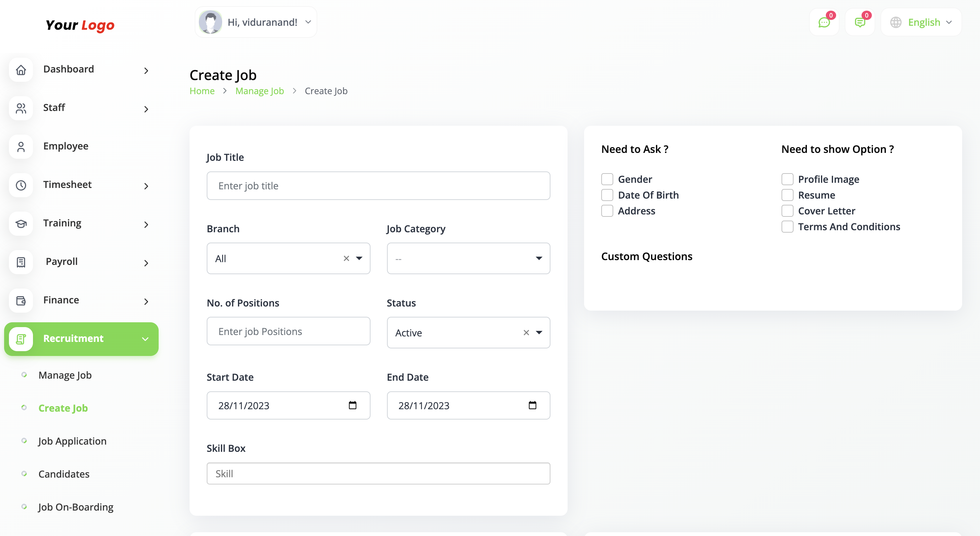Go to Candidates in sidebar
The height and width of the screenshot is (536, 980).
click(64, 474)
